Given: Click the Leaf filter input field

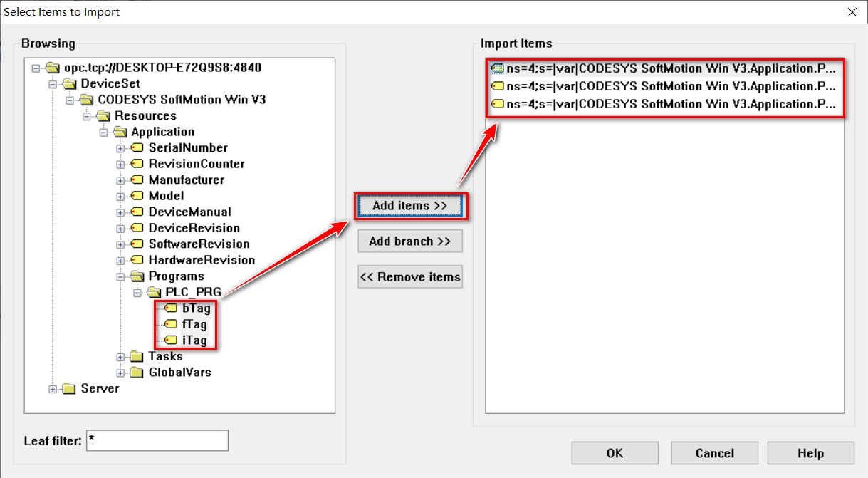Looking at the screenshot, I should 157,440.
